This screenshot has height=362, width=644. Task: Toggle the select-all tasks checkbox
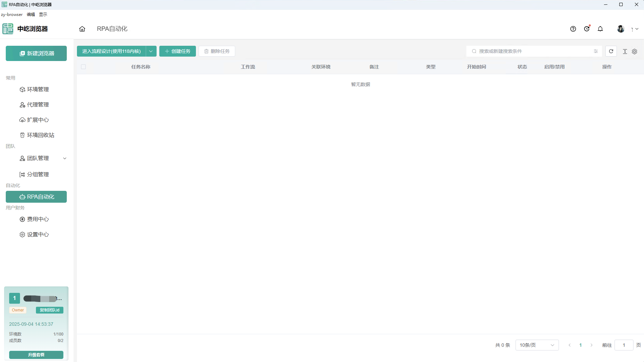point(83,67)
